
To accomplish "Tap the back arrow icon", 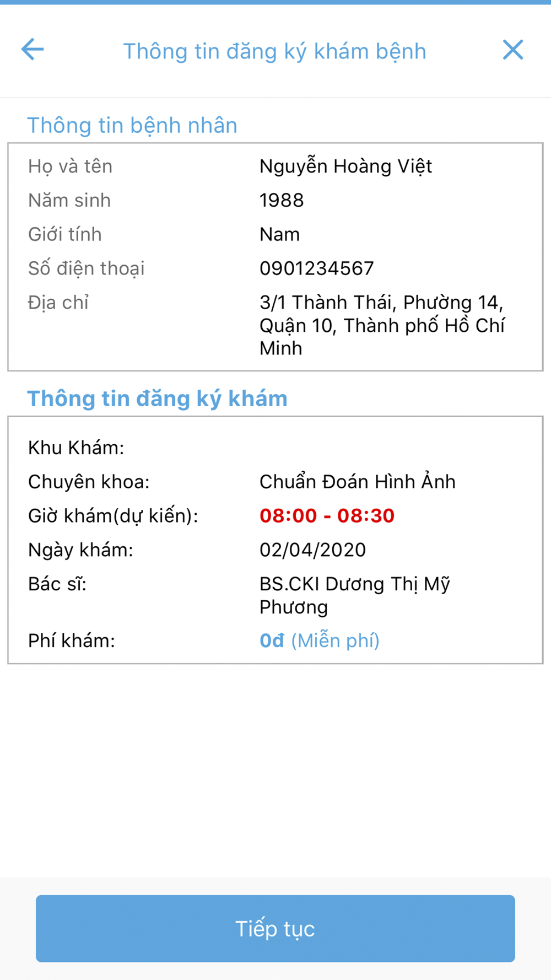I will coord(33,50).
